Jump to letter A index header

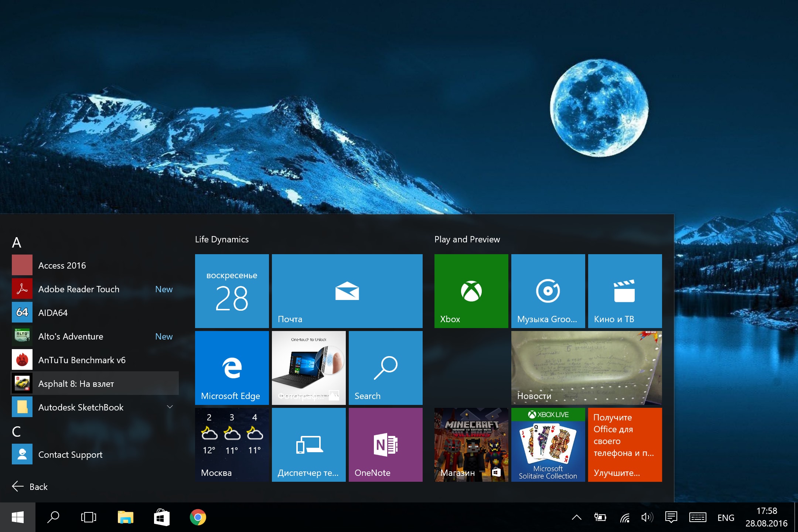17,243
